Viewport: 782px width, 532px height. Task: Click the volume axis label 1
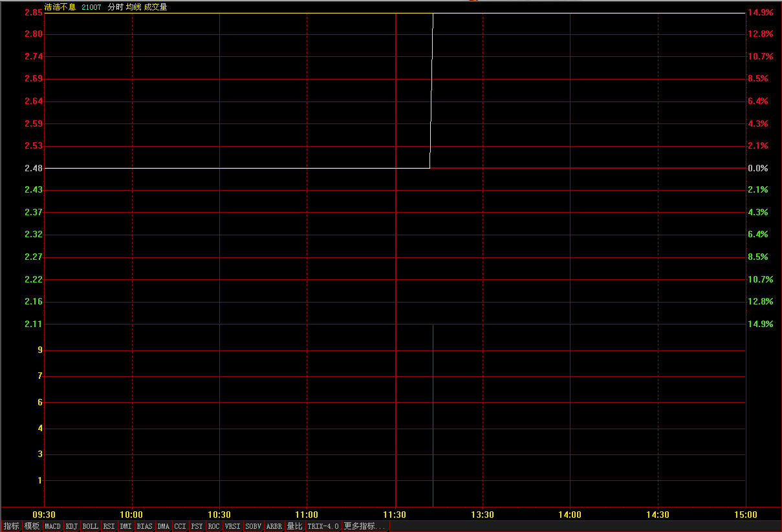(40, 480)
